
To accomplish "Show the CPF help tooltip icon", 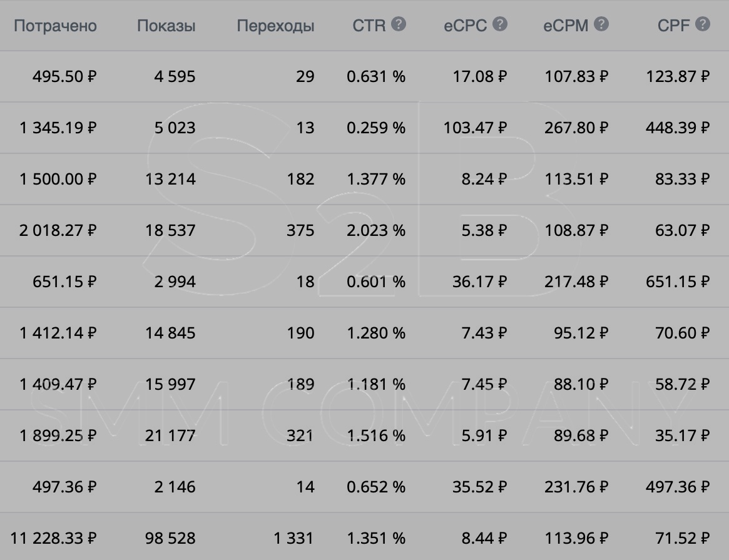I will tap(702, 24).
